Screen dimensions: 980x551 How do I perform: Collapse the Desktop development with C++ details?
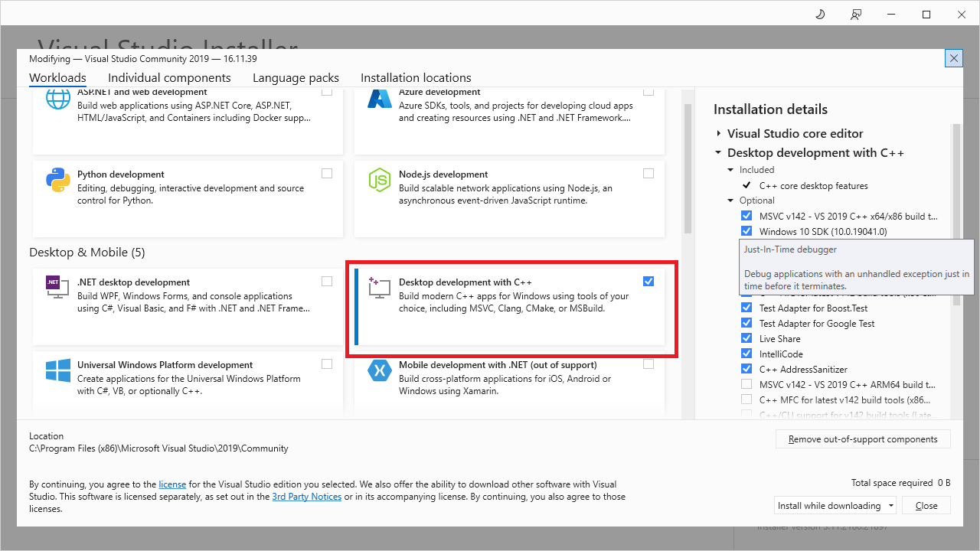pos(719,153)
